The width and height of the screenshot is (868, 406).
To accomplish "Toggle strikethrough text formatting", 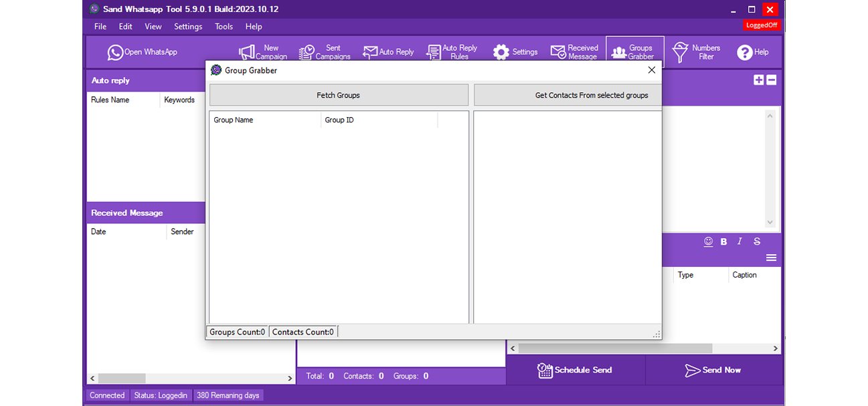I will 757,241.
